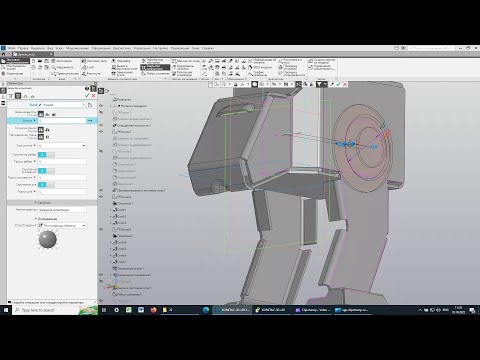The width and height of the screenshot is (480, 360).
Task: Click the Save icon in the ribbon
Action: [47, 61]
